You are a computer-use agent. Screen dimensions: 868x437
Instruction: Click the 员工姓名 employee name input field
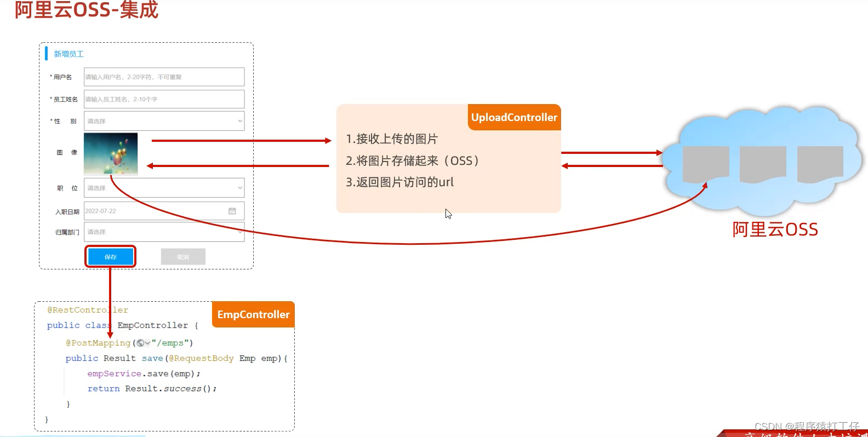click(x=164, y=99)
